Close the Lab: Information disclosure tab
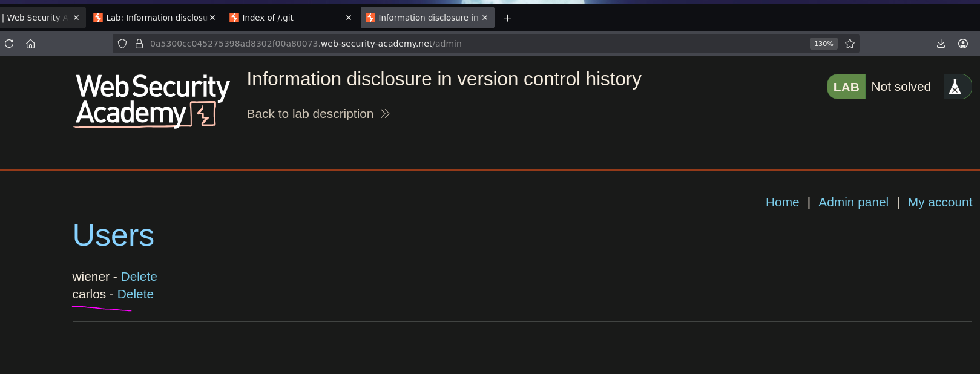 [x=212, y=18]
